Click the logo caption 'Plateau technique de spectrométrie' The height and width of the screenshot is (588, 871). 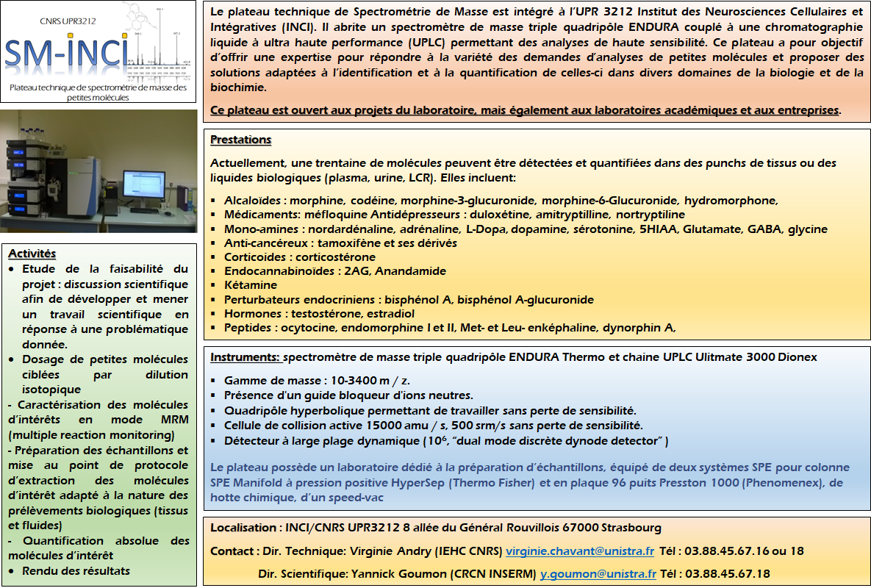click(98, 88)
